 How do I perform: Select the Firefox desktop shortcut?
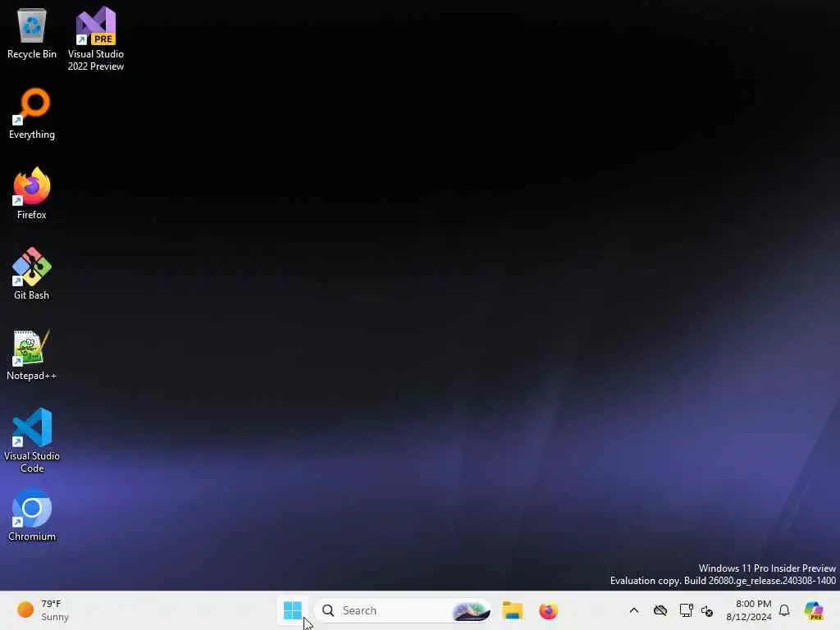click(x=32, y=194)
